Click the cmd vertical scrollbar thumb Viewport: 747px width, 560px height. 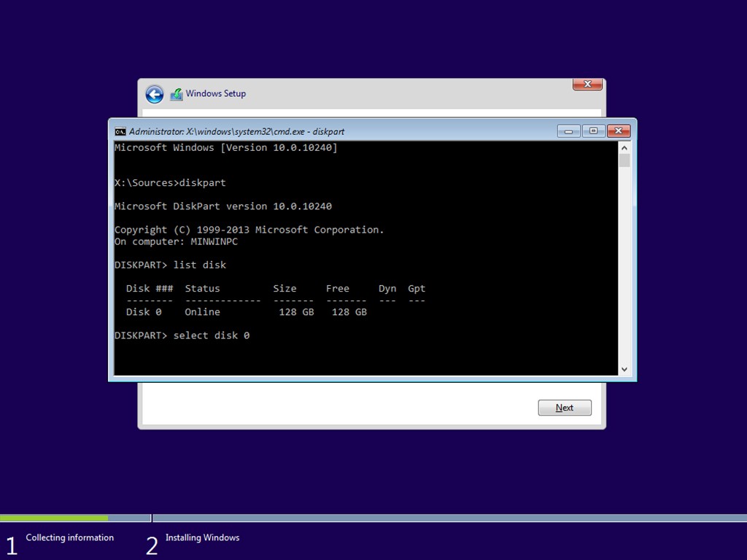click(x=624, y=160)
